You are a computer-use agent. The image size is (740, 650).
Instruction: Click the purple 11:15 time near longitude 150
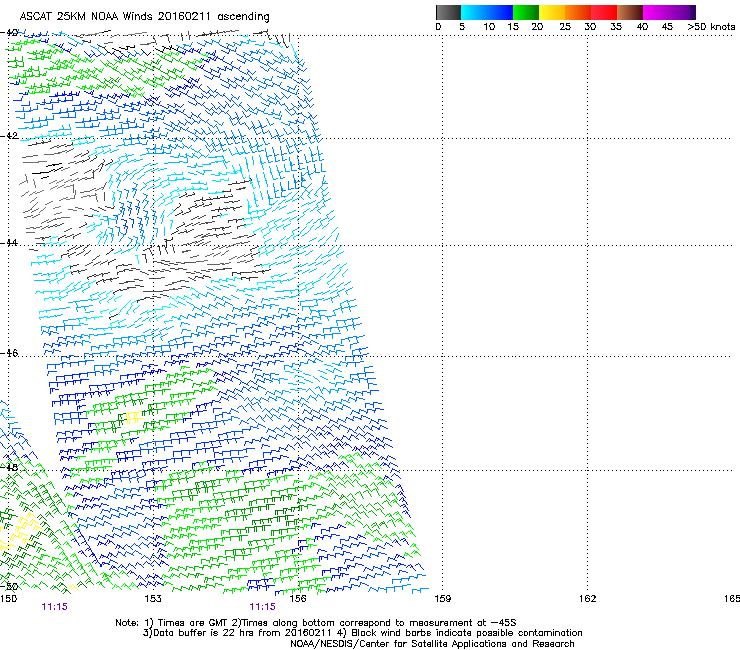[54, 607]
